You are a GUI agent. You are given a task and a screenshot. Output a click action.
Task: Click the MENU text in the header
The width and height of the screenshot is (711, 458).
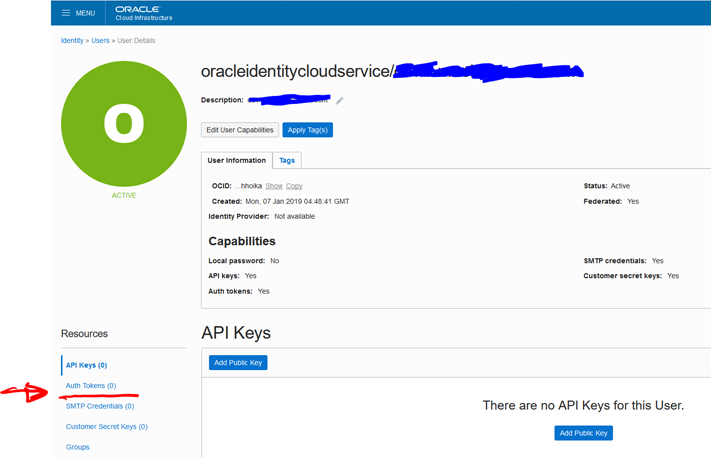point(85,13)
